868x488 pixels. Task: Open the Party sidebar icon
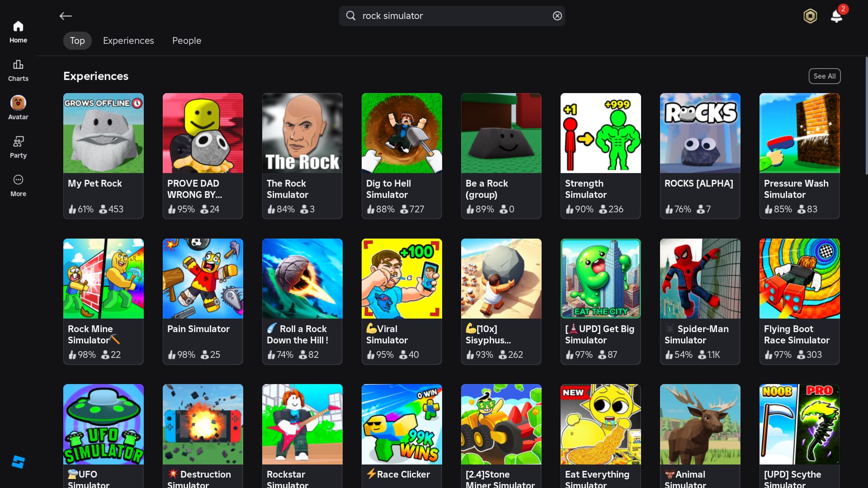point(18,147)
